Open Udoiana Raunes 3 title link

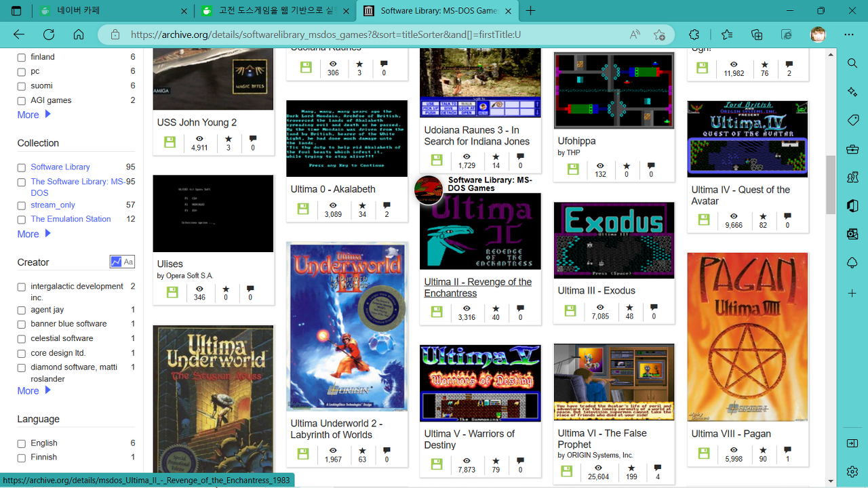pyautogui.click(x=476, y=136)
